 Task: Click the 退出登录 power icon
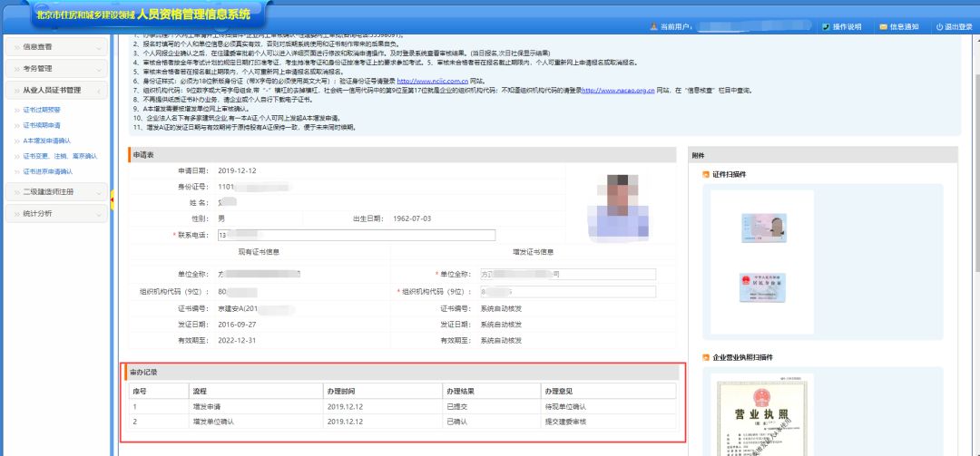(939, 27)
